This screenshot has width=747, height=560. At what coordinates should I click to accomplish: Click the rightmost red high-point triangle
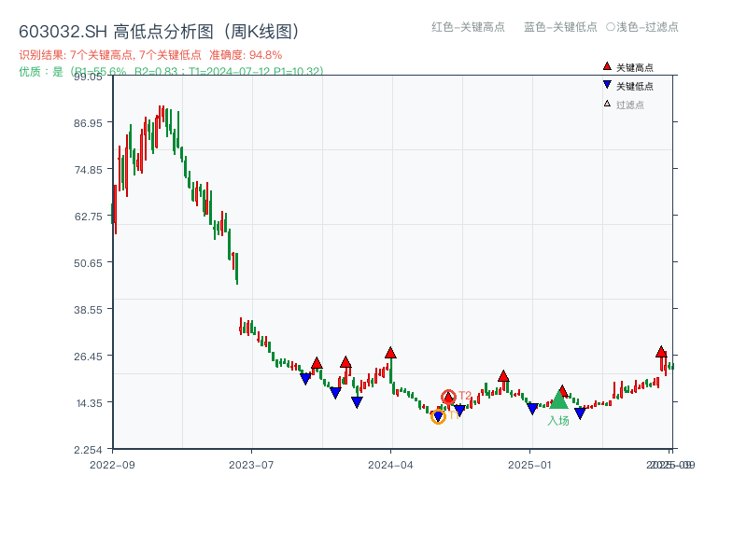(661, 352)
